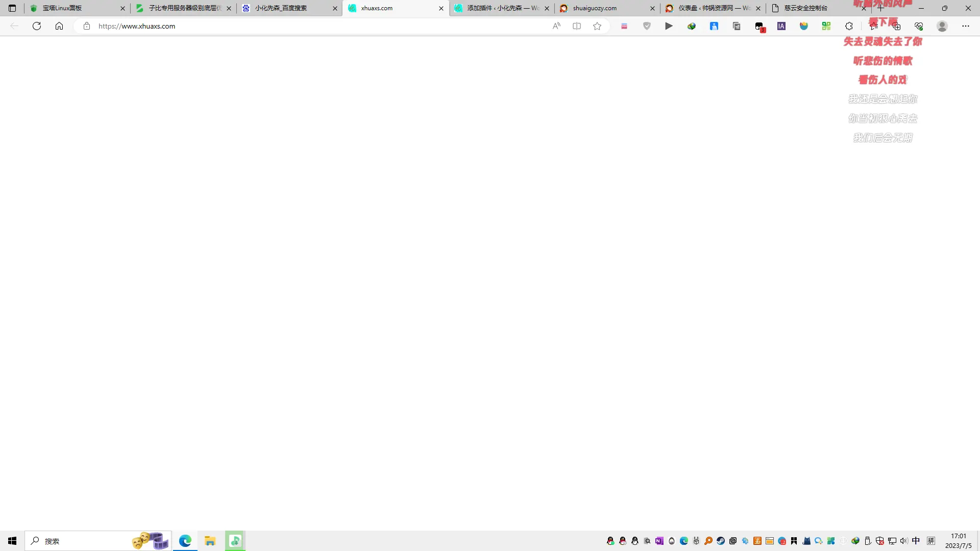Toggle split screen view icon
This screenshot has height=551, width=980.
[x=577, y=26]
